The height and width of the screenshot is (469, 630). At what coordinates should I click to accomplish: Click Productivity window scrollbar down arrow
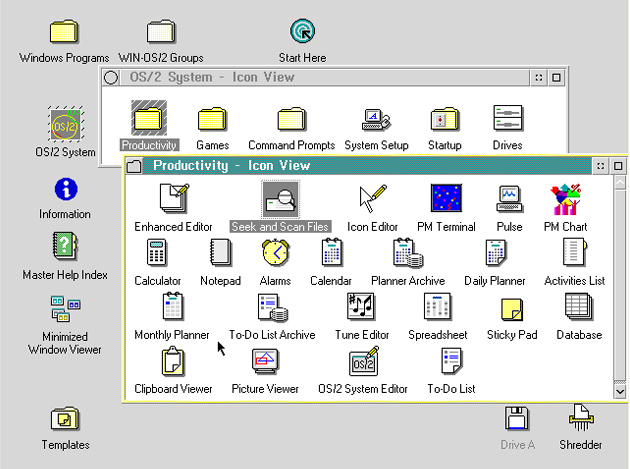point(620,391)
